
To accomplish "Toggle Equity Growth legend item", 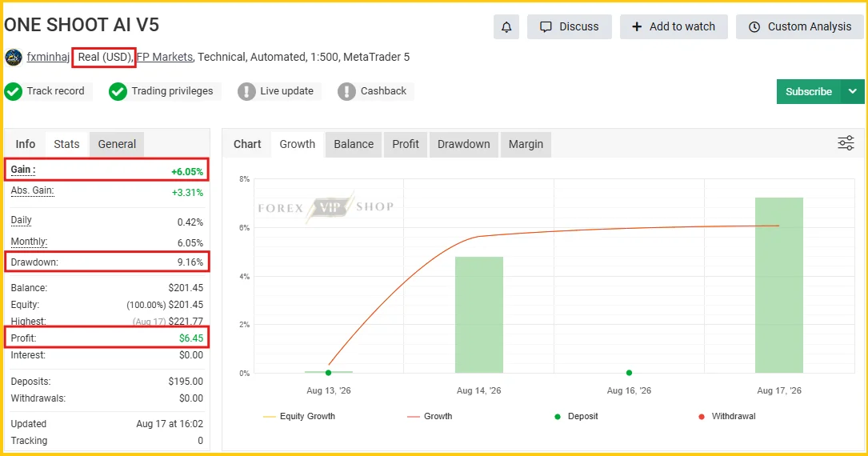I will tap(299, 416).
